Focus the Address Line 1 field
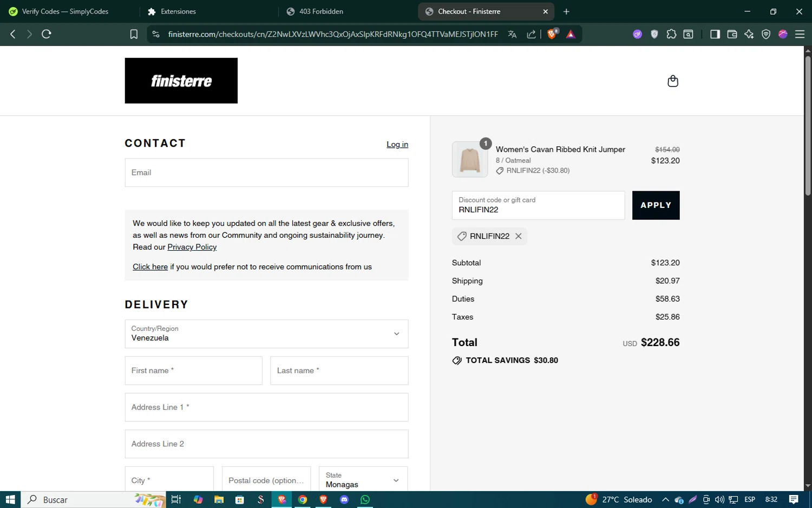Screen dimensions: 812x508 [x=266, y=407]
